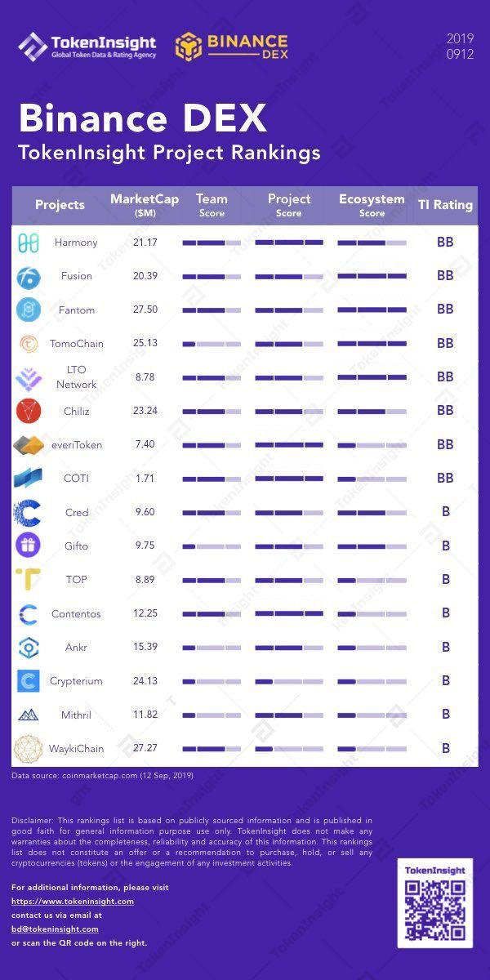490x980 pixels.
Task: Click the Harmony project logo icon
Action: (x=29, y=243)
